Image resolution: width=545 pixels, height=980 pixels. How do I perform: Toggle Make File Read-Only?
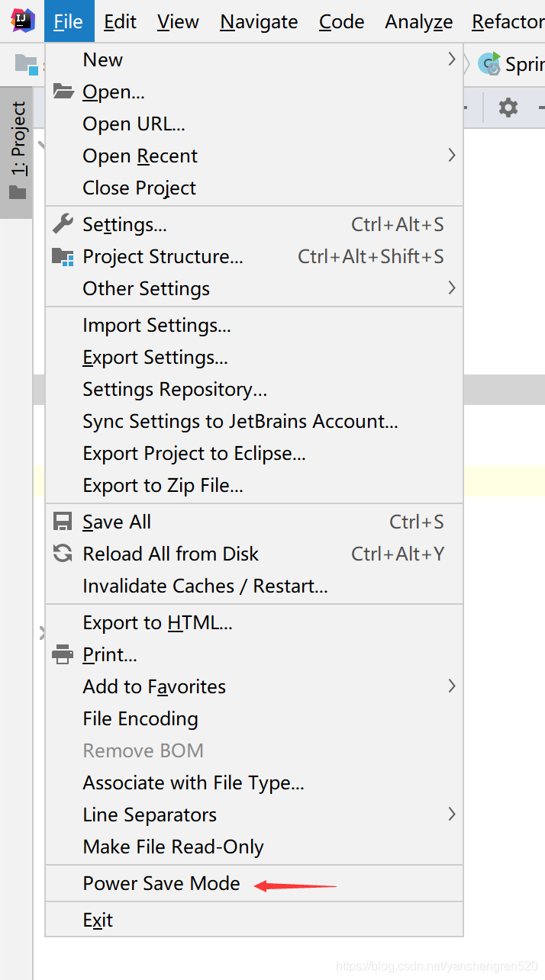pos(254,847)
